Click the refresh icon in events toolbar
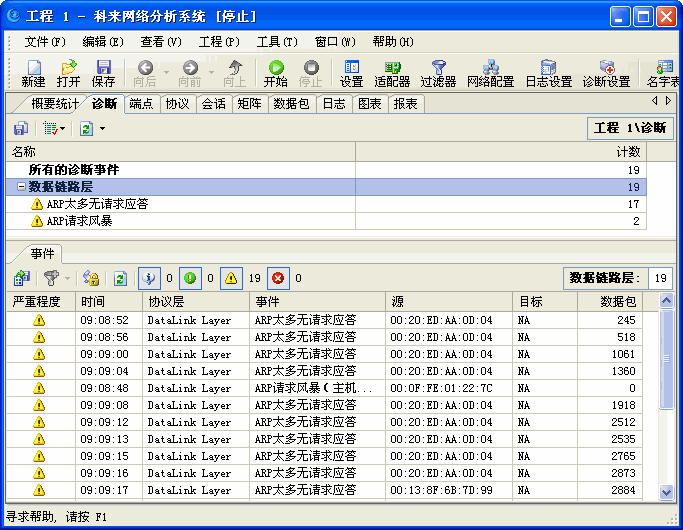The width and height of the screenshot is (683, 530). (120, 278)
